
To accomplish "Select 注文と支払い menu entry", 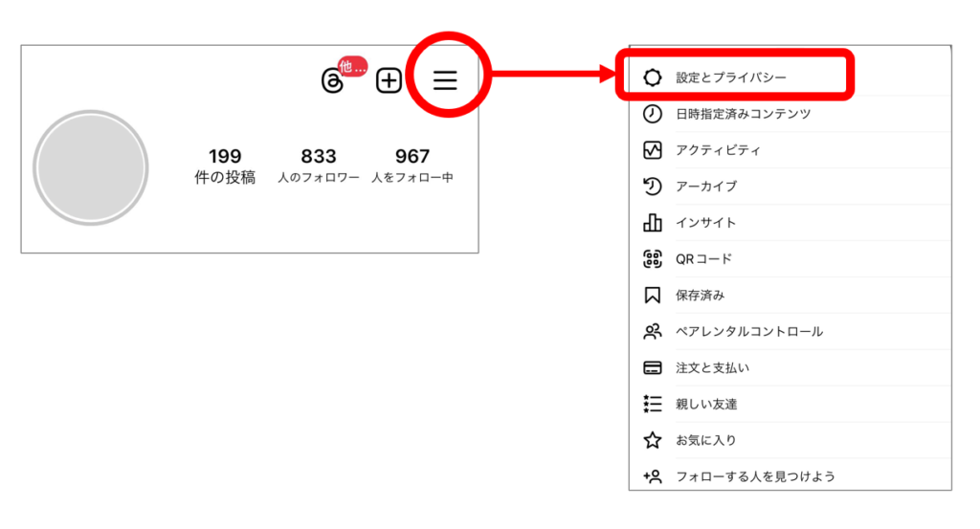I will [x=712, y=368].
